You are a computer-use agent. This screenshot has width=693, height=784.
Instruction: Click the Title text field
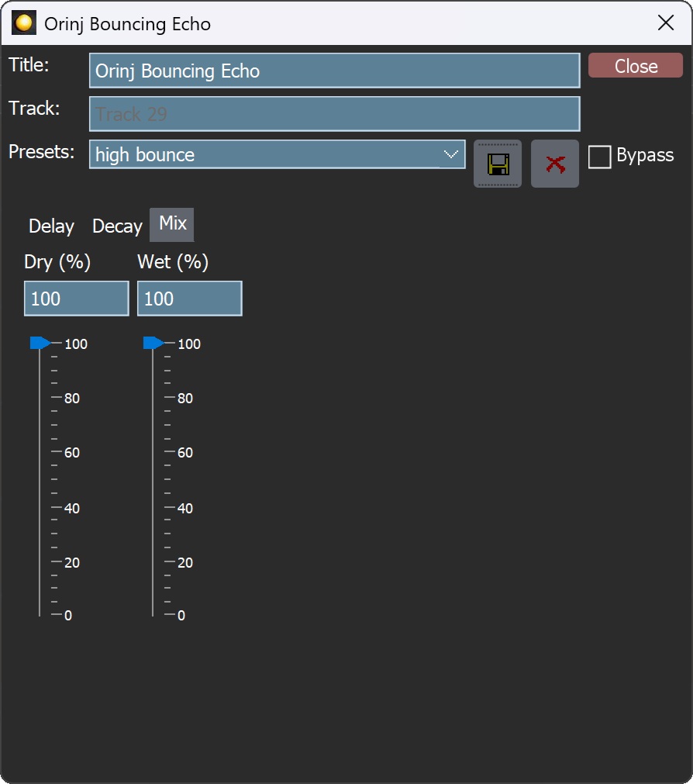pos(334,71)
